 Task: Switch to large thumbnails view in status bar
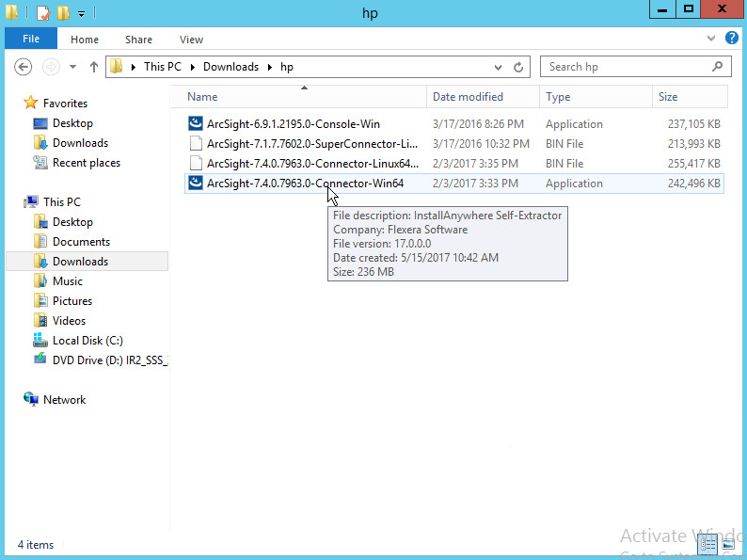tap(730, 544)
